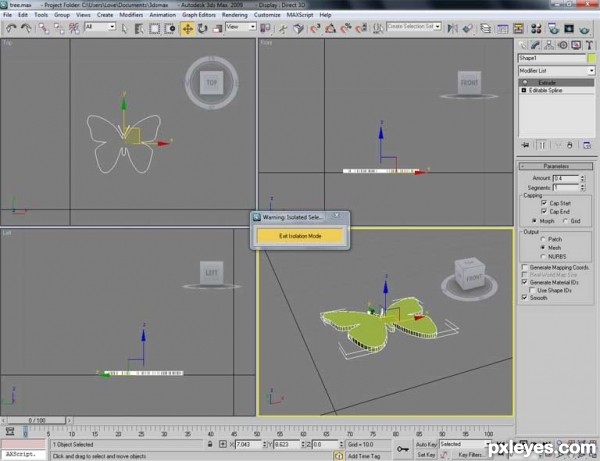Click the Unlink Selection icon

pyautogui.click(x=59, y=28)
